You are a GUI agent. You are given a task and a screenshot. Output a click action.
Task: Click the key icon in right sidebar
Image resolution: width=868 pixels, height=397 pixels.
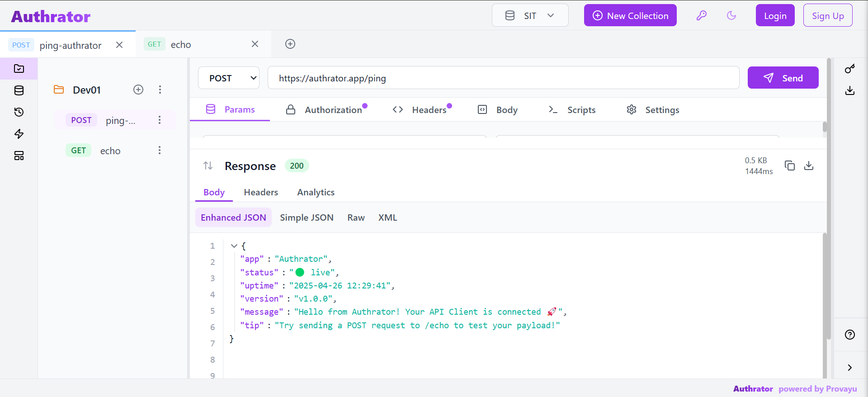pos(850,69)
